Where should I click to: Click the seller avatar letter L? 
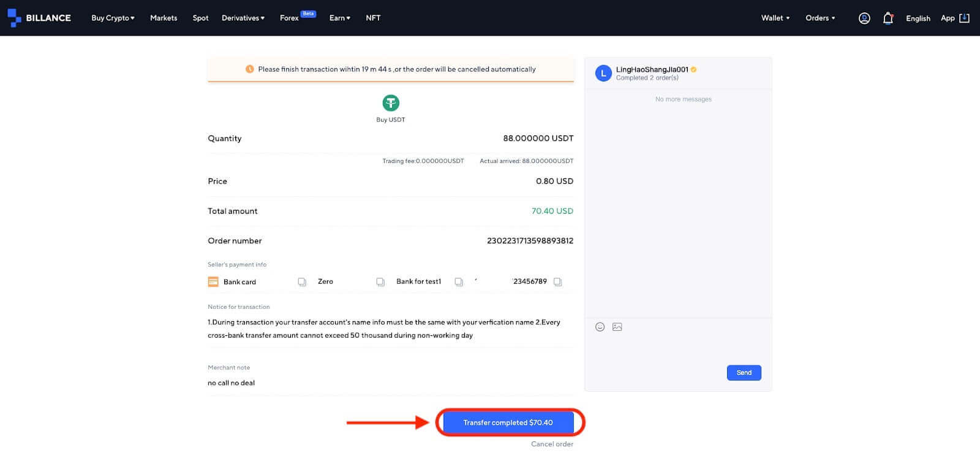pyautogui.click(x=603, y=74)
